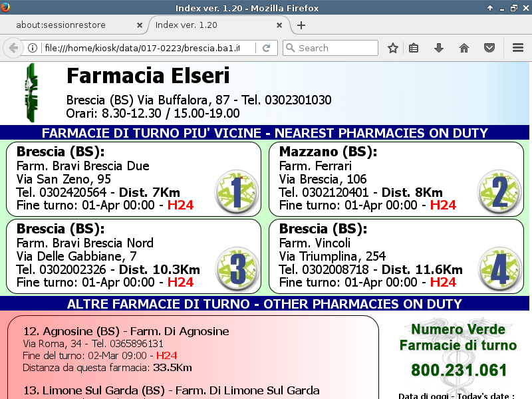Close the about:sessionrestore tab

pyautogui.click(x=139, y=25)
